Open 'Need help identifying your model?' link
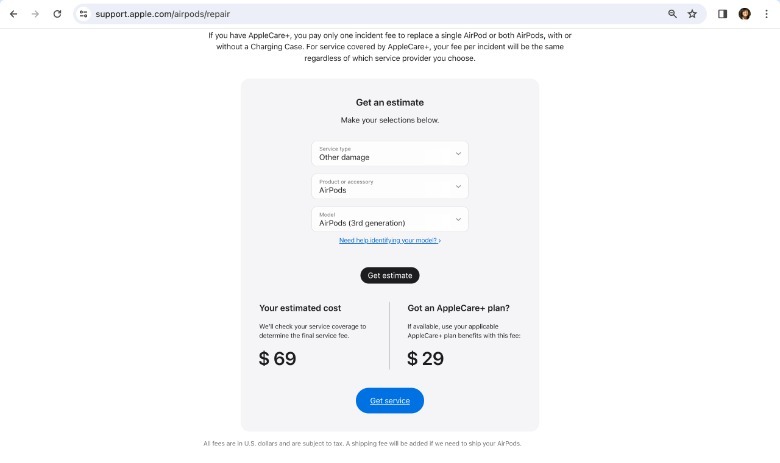 [x=389, y=241]
